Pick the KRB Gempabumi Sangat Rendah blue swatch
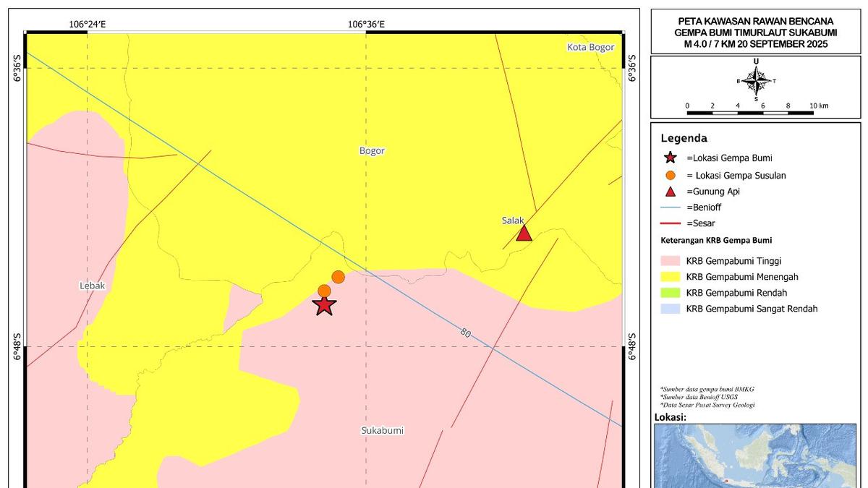 671,309
